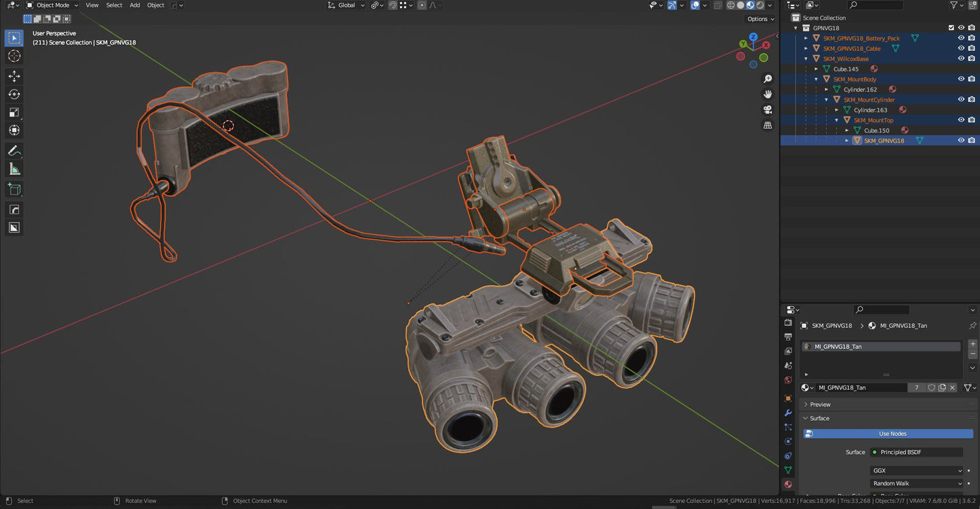
Task: Choose the Annotate pencil tool
Action: coord(14,151)
